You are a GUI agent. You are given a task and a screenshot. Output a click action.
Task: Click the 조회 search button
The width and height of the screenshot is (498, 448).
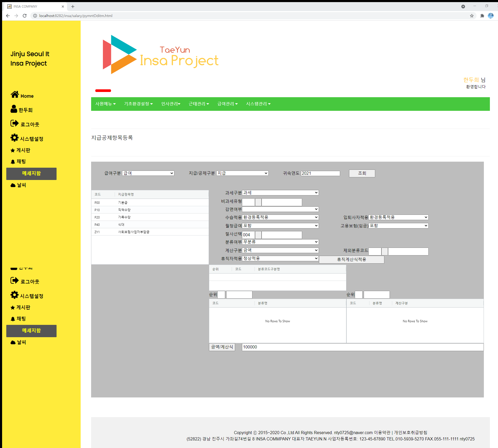362,173
